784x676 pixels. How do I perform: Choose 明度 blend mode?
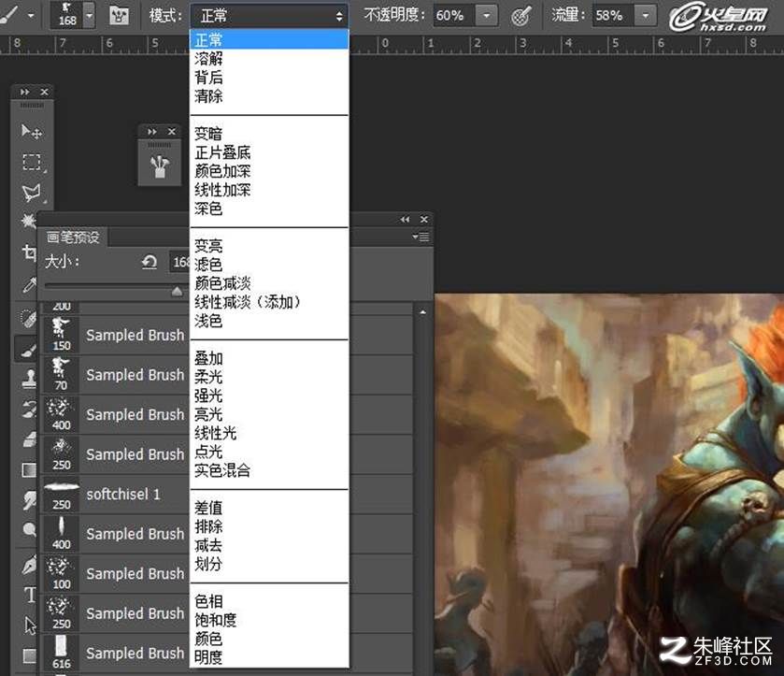pyautogui.click(x=269, y=657)
